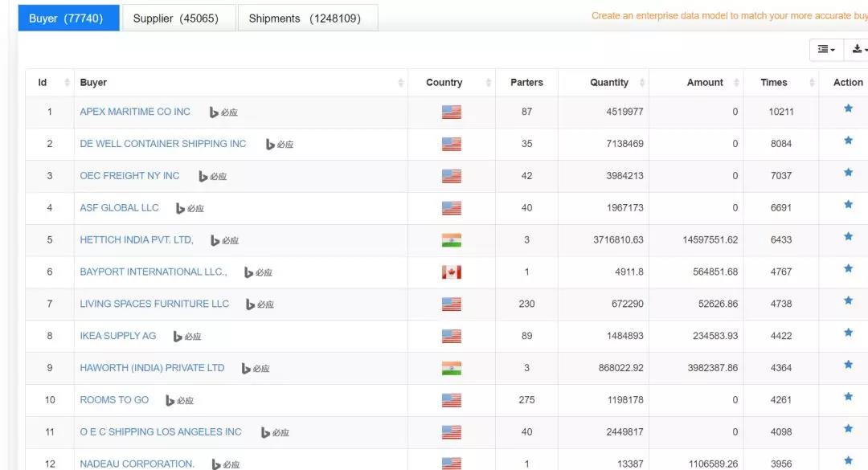Bing search icon beside OEC FREIGHT NY INC

[x=212, y=177]
